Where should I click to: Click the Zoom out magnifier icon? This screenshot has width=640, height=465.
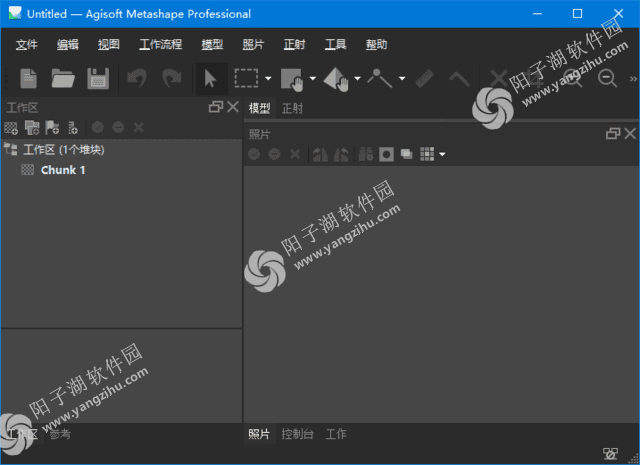click(607, 78)
